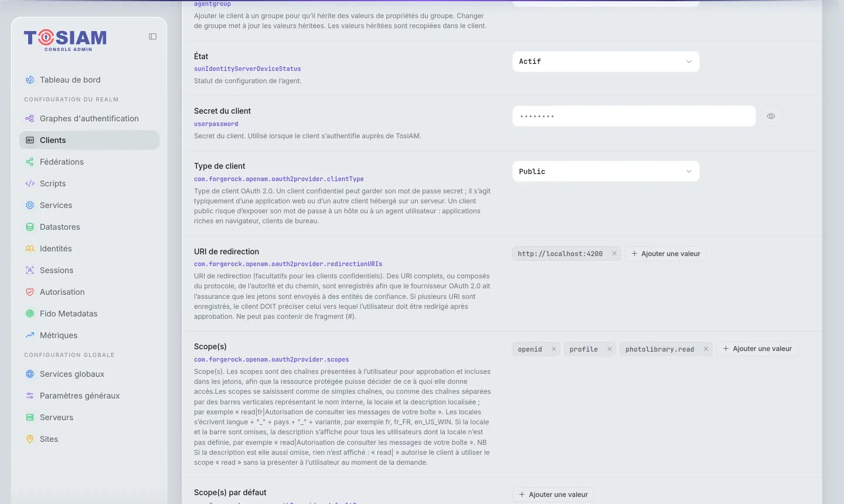The width and height of the screenshot is (844, 504).
Task: Click the Sites location pin icon
Action: click(x=30, y=439)
